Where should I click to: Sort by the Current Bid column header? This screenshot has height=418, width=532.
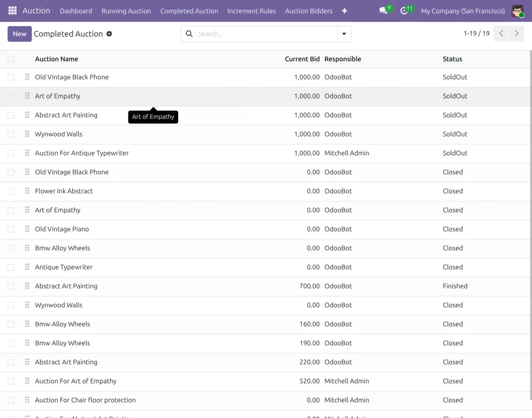[x=302, y=59]
